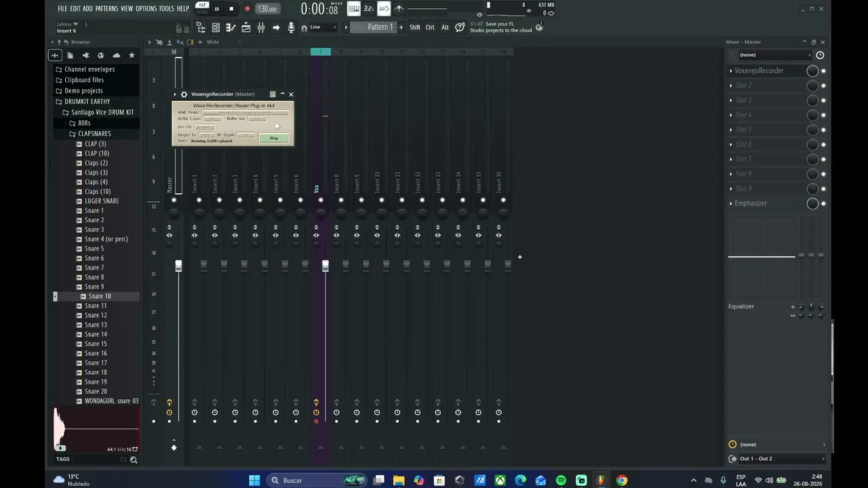Viewport: 868px width, 488px height.
Task: Click the Vox track volume fader
Action: point(325,266)
